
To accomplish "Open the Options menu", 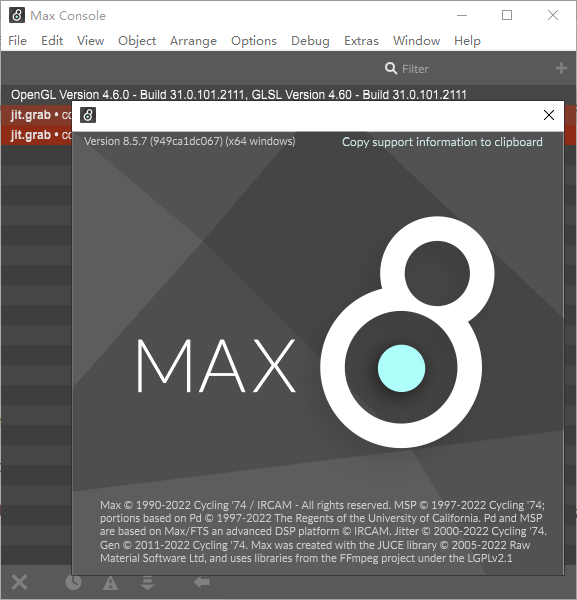I will (x=254, y=41).
